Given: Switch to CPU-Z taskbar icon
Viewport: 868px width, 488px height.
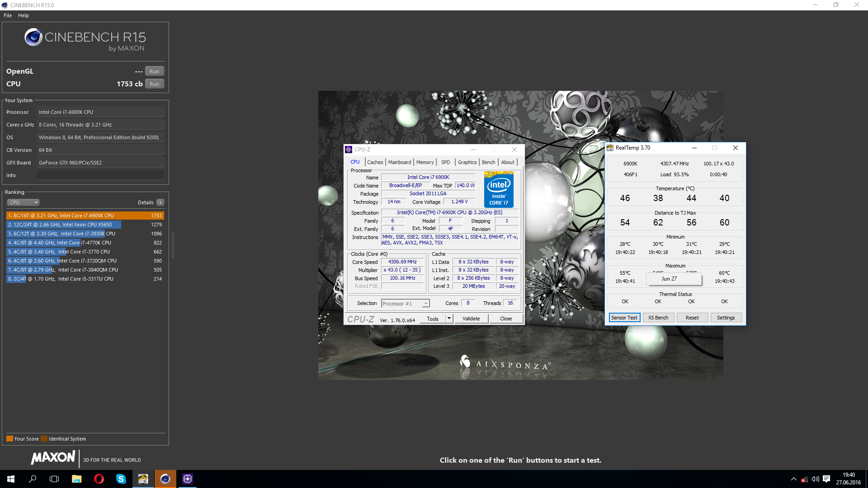Looking at the screenshot, I should (187, 479).
